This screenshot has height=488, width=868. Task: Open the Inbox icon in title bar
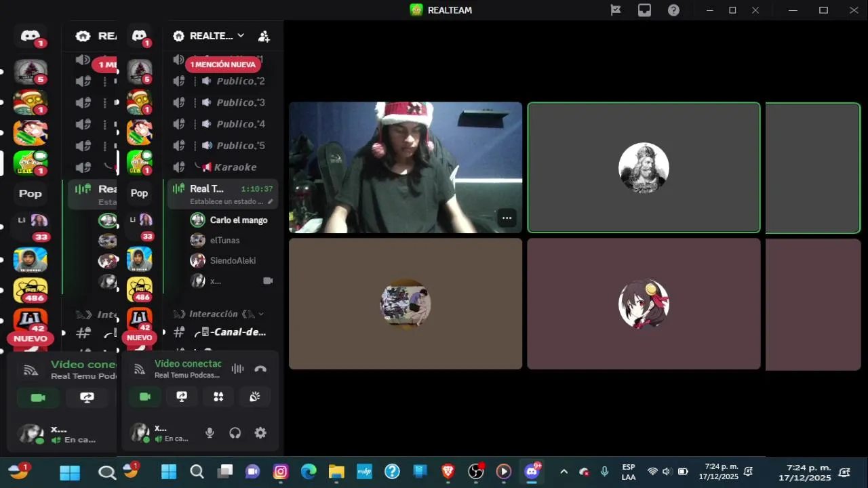644,10
